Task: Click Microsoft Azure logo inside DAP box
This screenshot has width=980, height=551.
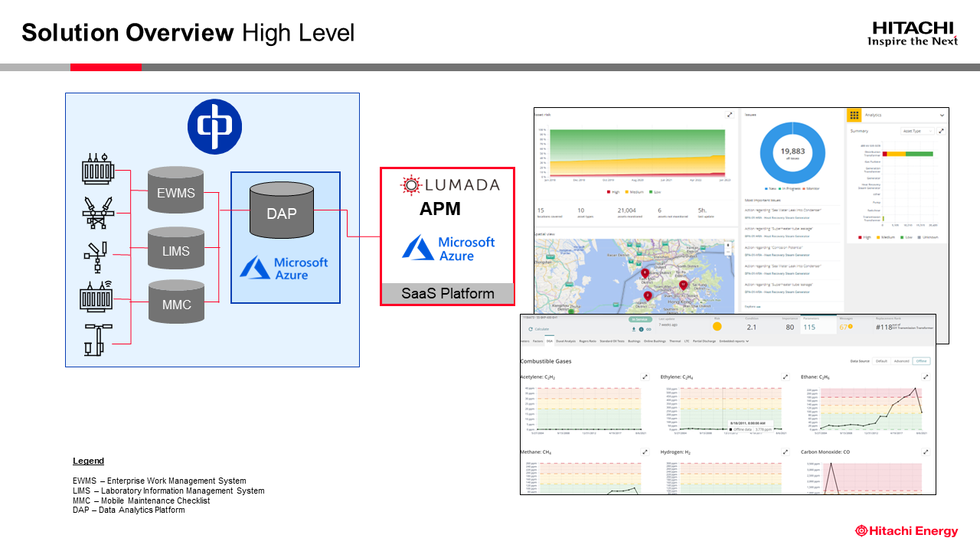Action: click(x=284, y=268)
